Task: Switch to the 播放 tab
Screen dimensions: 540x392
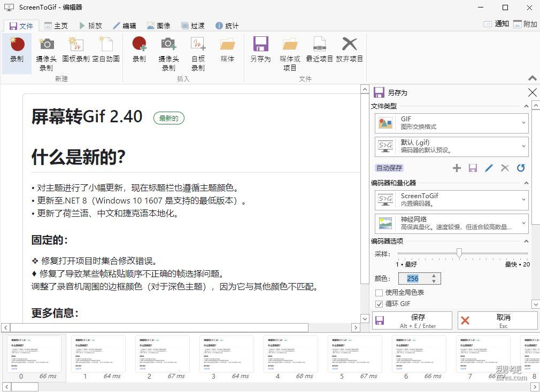Action: pos(90,26)
